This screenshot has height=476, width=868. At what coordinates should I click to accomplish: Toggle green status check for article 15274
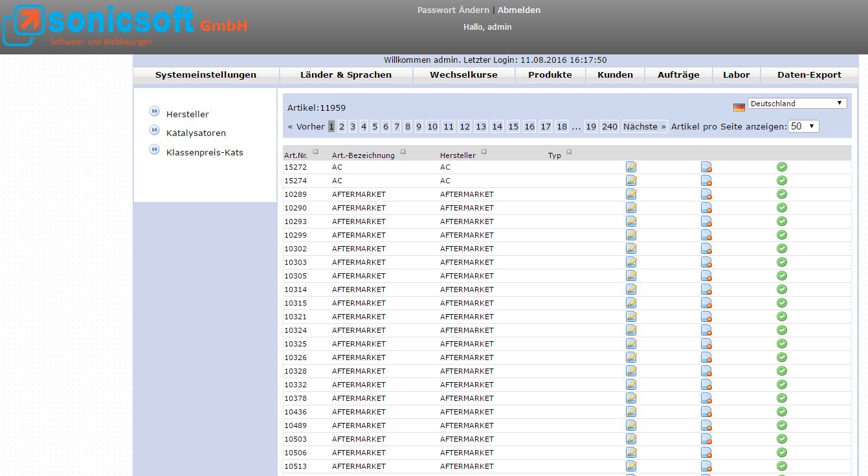click(782, 181)
